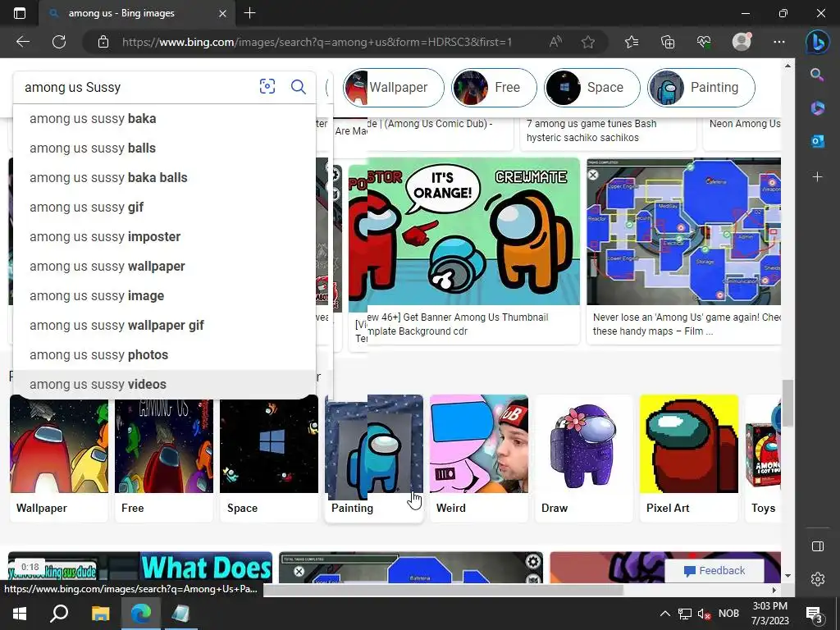Choose suggestion 'among us sussy baka'

click(164, 118)
